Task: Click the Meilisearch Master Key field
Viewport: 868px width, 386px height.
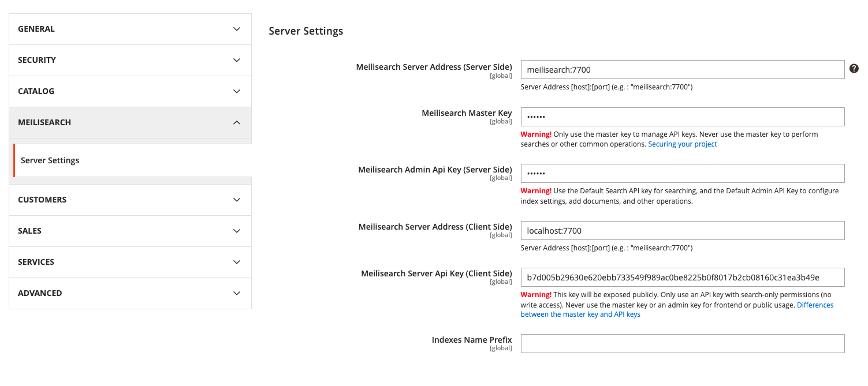Action: point(683,117)
